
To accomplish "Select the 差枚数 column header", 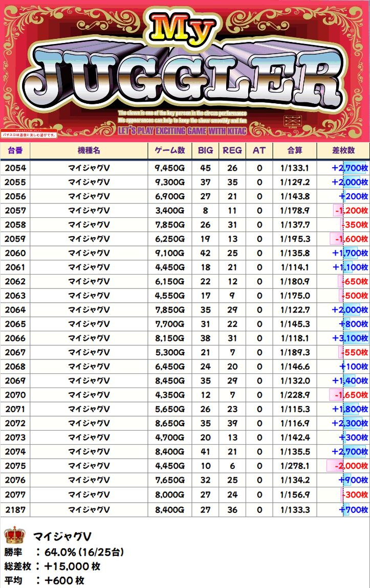I will tap(343, 150).
